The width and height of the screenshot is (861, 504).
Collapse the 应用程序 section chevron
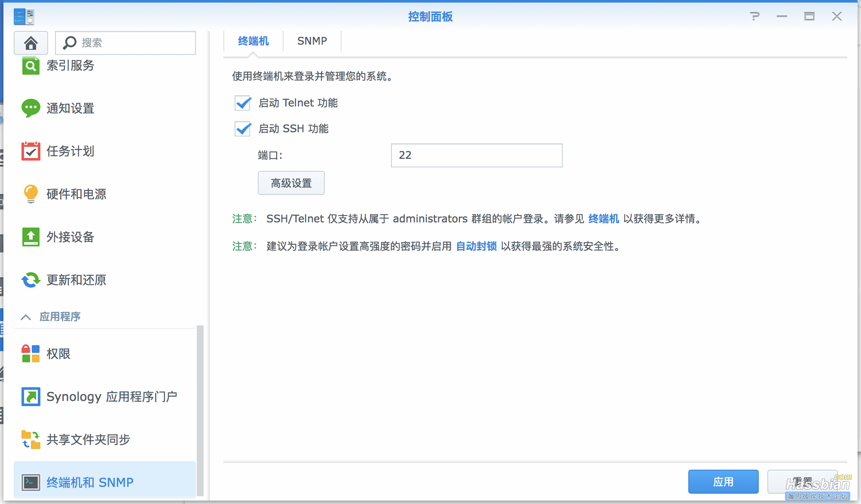pos(26,317)
